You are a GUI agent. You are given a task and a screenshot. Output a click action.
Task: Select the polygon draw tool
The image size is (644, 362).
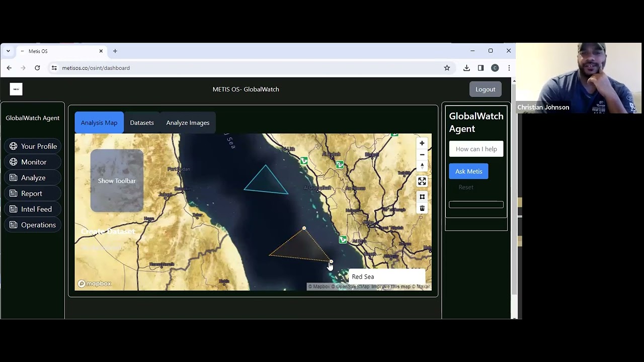point(422,197)
